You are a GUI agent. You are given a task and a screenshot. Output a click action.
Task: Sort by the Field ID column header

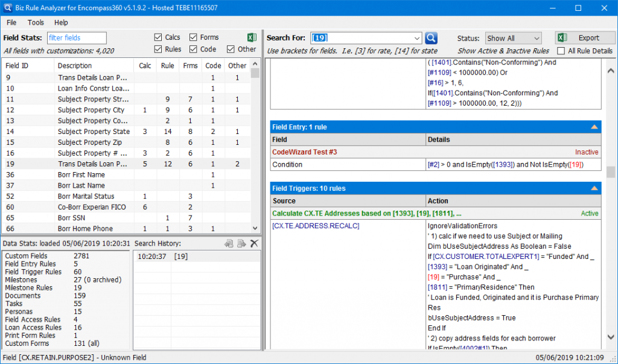[17, 66]
